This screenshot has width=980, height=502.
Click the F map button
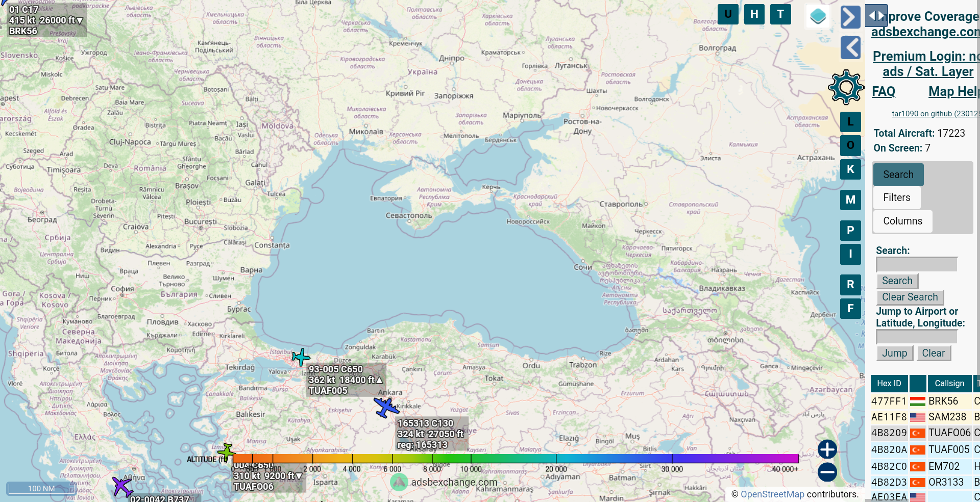(850, 309)
